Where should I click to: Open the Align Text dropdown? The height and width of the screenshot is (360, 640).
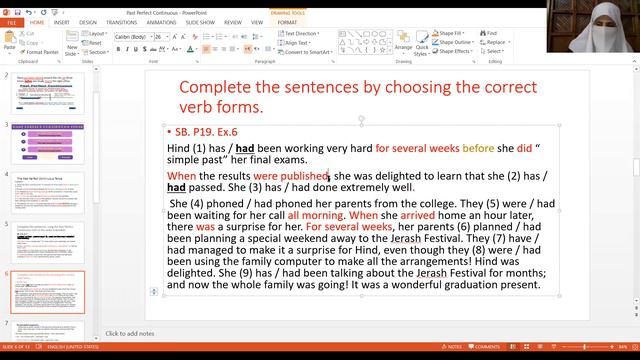(295, 43)
